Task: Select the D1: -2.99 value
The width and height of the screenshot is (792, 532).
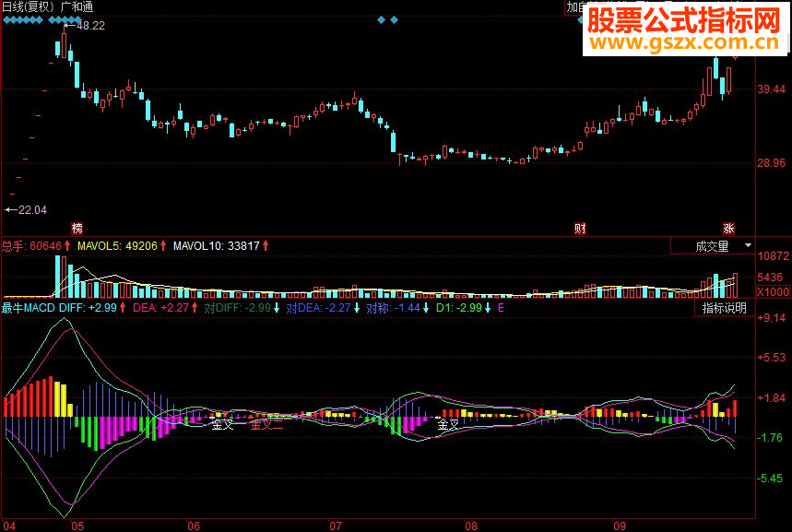Action: (459, 308)
